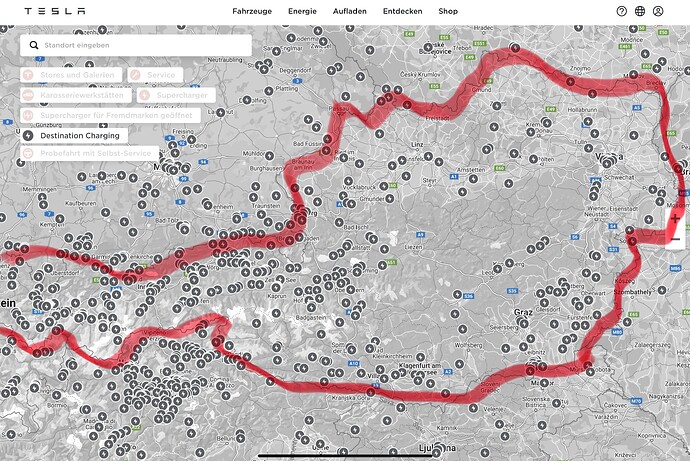Viewport: 690px width, 461px height.
Task: Open the Aufladen menu
Action: point(350,11)
